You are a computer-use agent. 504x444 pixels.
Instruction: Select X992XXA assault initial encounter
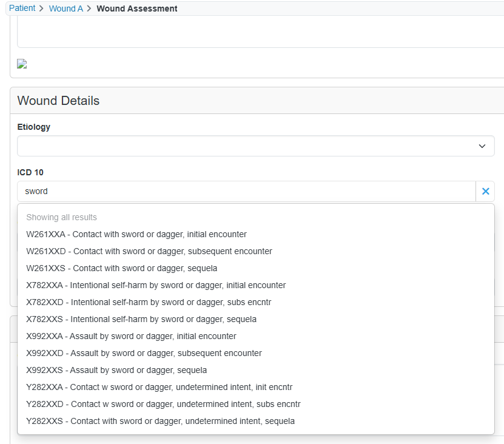point(255,336)
